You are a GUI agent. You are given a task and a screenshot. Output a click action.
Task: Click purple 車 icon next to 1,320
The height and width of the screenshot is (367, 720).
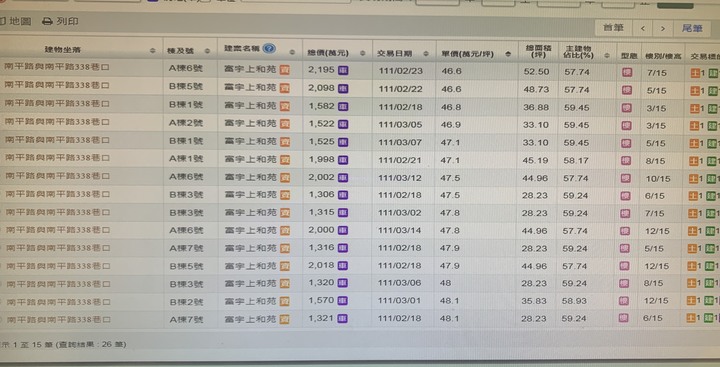pyautogui.click(x=343, y=283)
